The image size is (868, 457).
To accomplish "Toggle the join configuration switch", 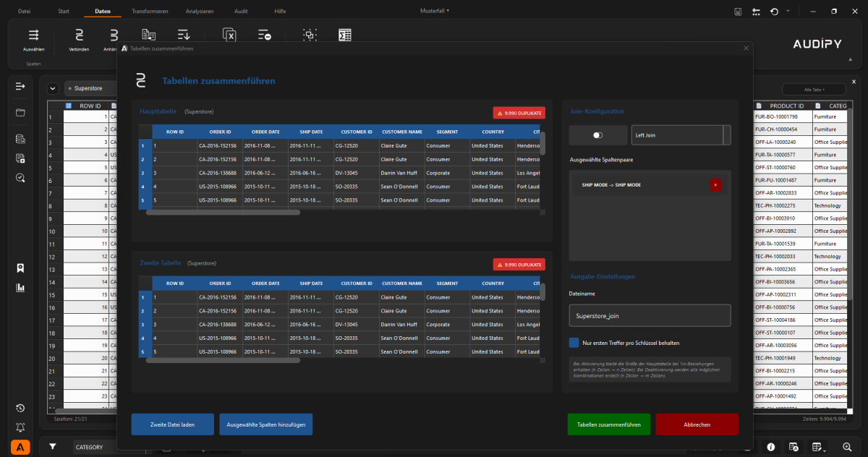I will [x=597, y=135].
